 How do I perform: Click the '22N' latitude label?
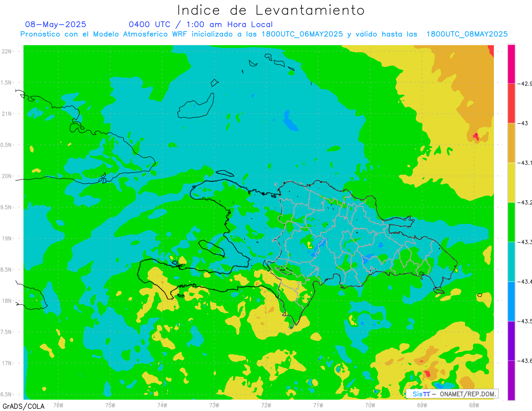[x=6, y=51]
